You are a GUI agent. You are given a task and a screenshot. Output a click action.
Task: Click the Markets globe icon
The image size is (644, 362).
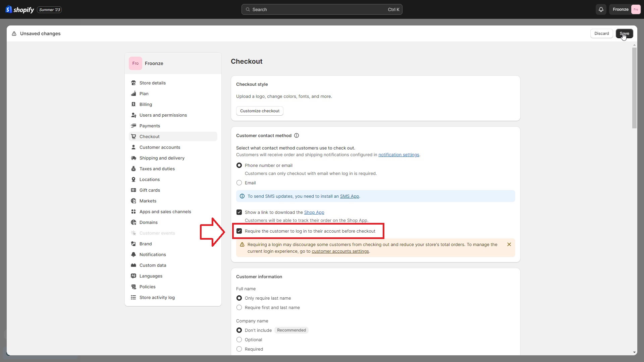(133, 201)
